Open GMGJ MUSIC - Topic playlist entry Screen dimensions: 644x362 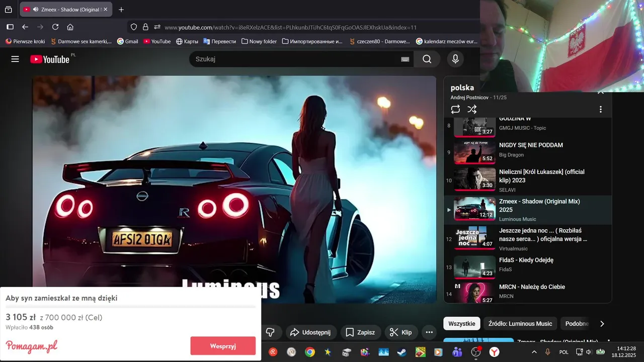click(x=528, y=127)
